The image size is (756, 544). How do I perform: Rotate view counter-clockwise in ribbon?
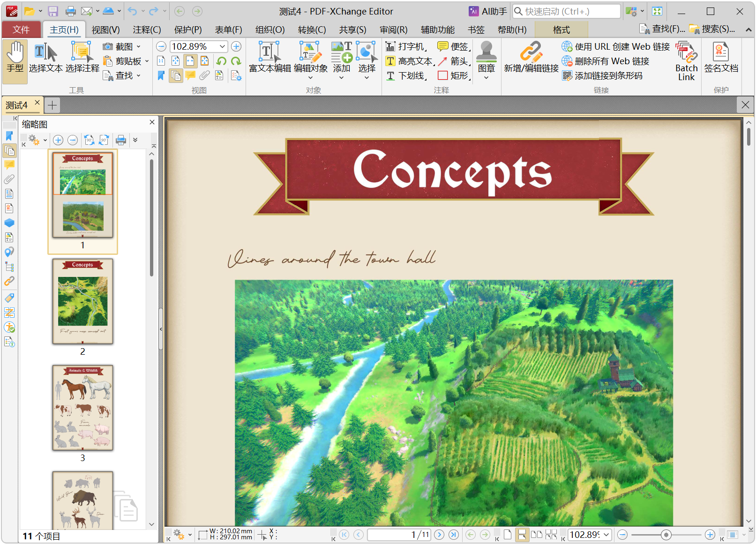tap(221, 61)
